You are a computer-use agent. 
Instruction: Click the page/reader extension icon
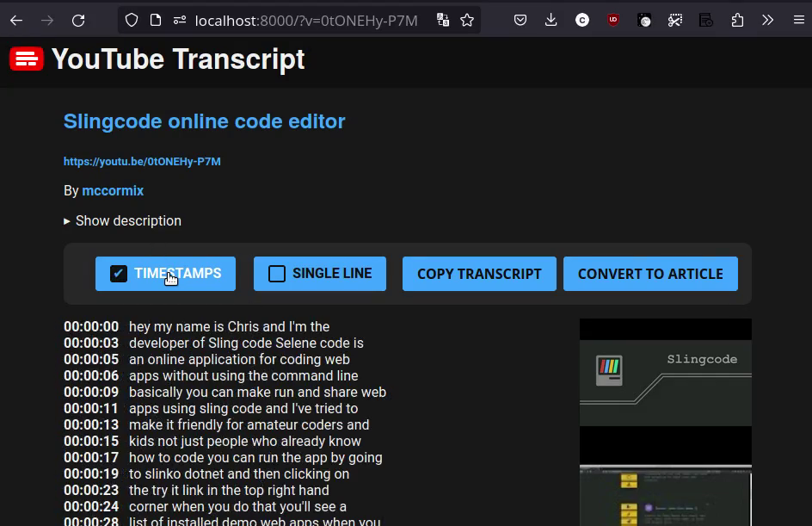pos(706,20)
